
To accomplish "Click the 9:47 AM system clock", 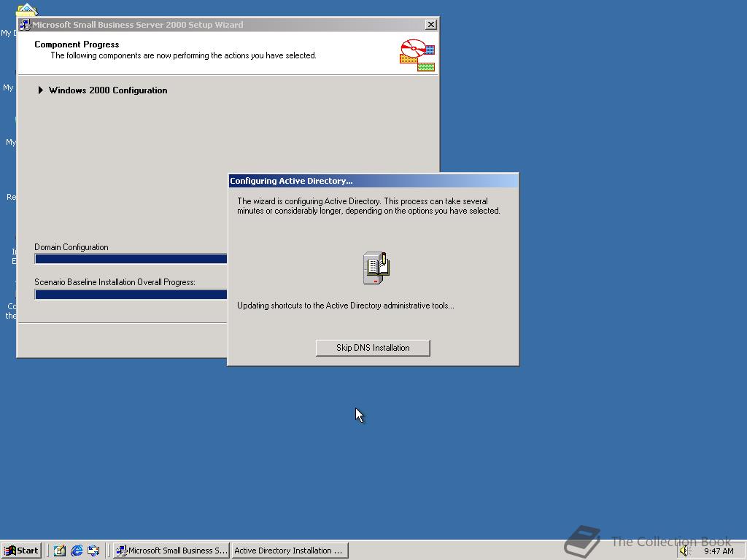I will point(719,551).
